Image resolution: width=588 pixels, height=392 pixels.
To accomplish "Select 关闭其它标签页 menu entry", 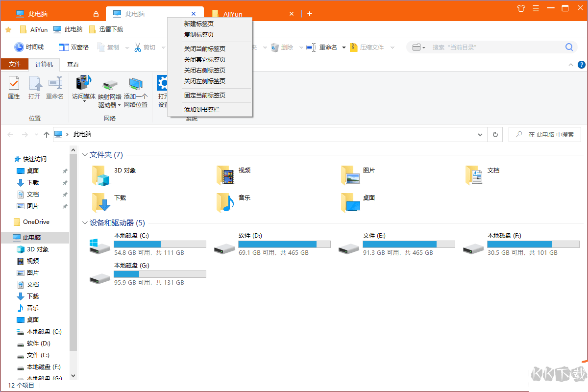I will point(205,60).
